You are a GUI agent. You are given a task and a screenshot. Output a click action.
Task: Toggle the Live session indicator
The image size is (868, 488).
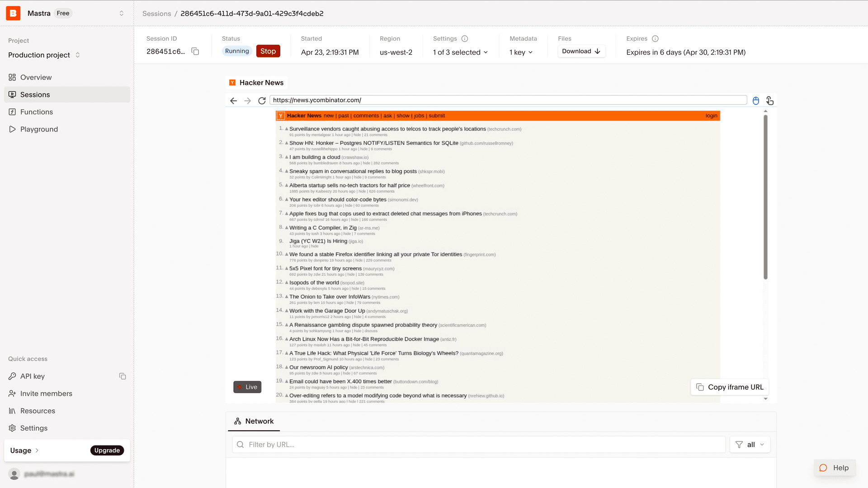point(247,387)
